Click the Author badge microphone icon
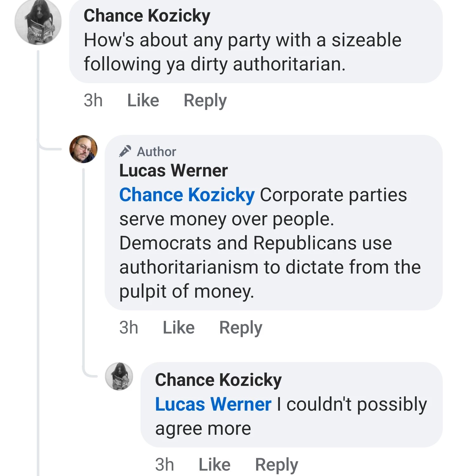This screenshot has width=457, height=476. [x=125, y=151]
